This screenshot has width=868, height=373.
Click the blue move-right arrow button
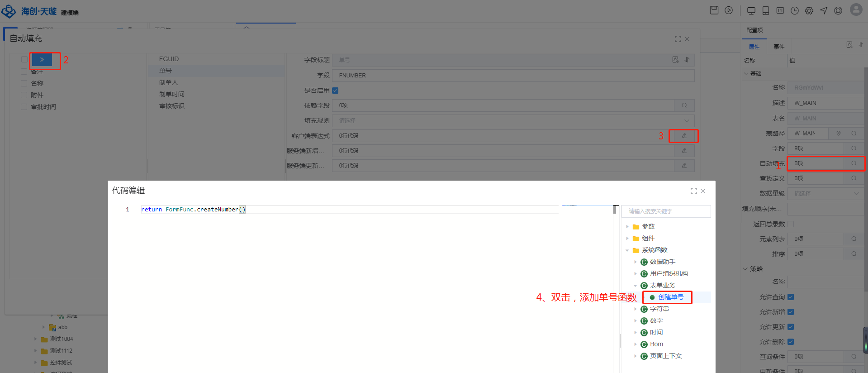tap(42, 60)
